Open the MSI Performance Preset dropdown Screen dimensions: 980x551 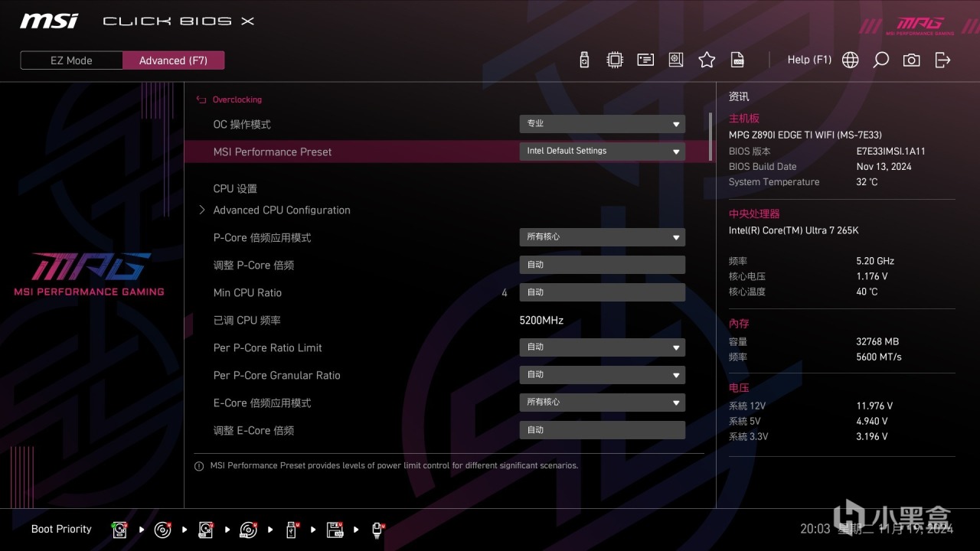(603, 152)
